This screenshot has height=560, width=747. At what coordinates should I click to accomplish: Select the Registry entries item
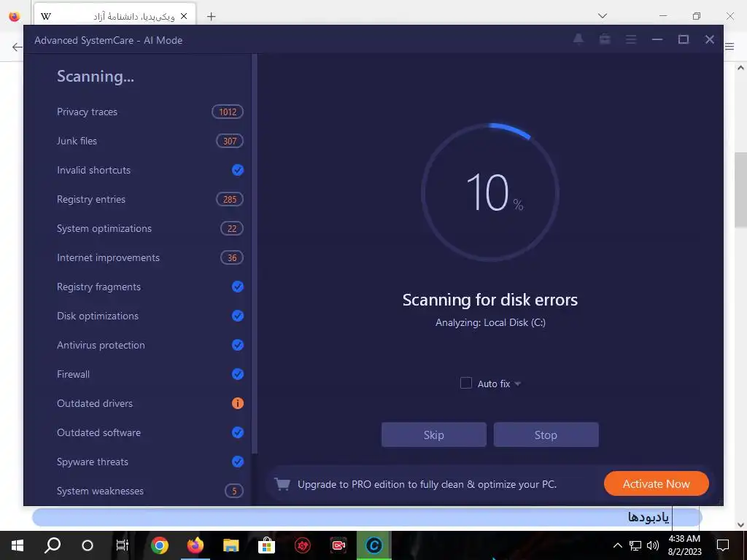[91, 199]
